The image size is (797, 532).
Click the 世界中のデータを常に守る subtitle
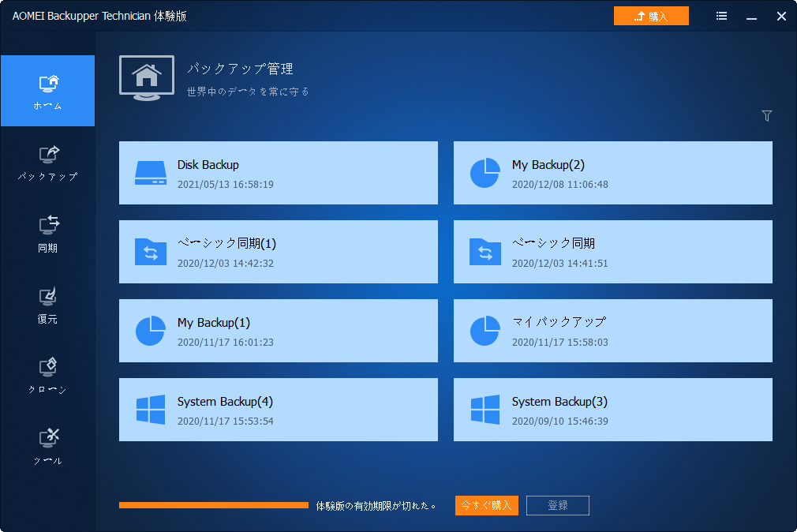(248, 92)
